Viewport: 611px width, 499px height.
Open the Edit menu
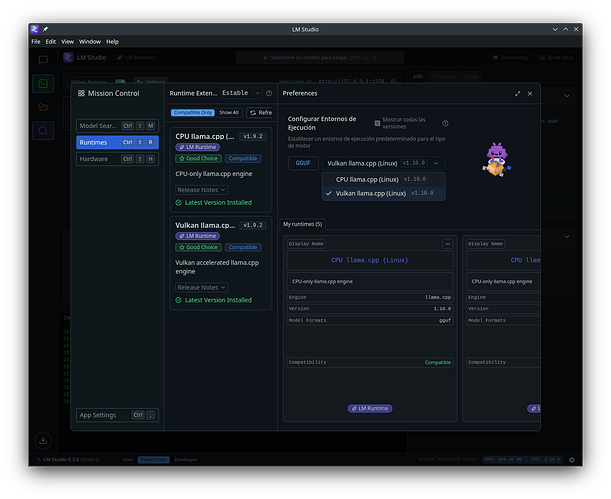[x=51, y=42]
